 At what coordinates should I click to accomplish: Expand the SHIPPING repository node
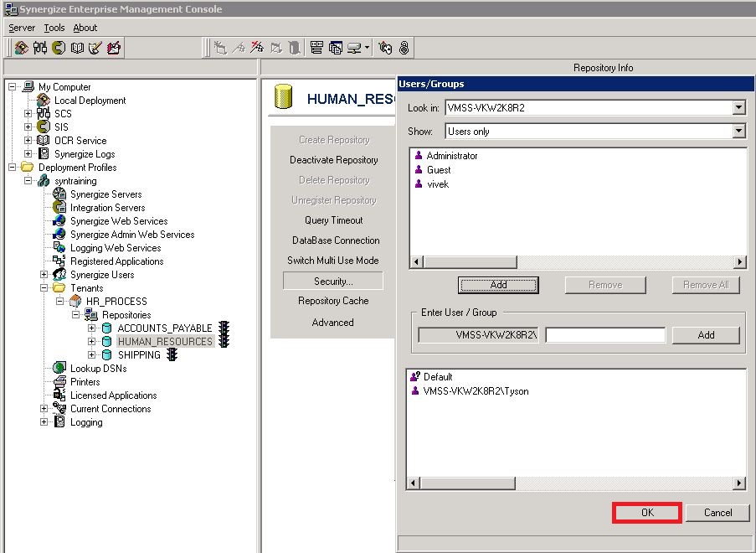[x=91, y=354]
